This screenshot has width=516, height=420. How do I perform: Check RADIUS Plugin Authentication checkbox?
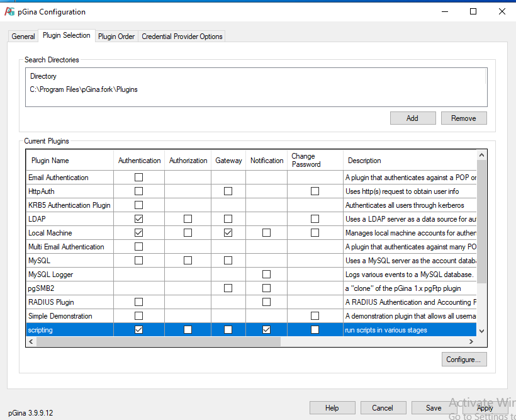point(139,302)
